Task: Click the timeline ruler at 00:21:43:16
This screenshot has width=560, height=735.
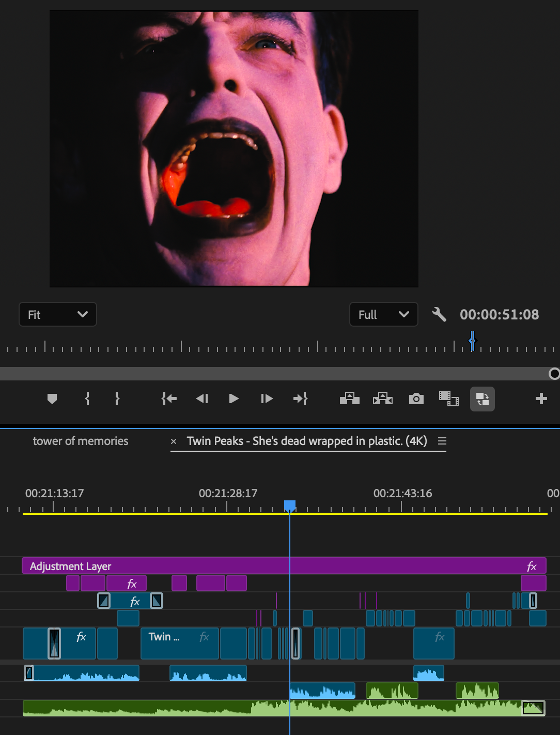Action: [402, 494]
